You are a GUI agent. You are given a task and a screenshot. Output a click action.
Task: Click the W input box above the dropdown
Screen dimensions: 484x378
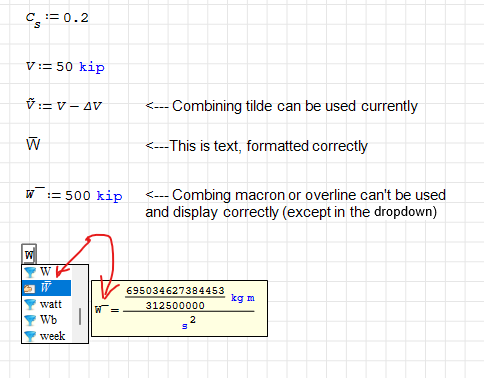(x=29, y=255)
